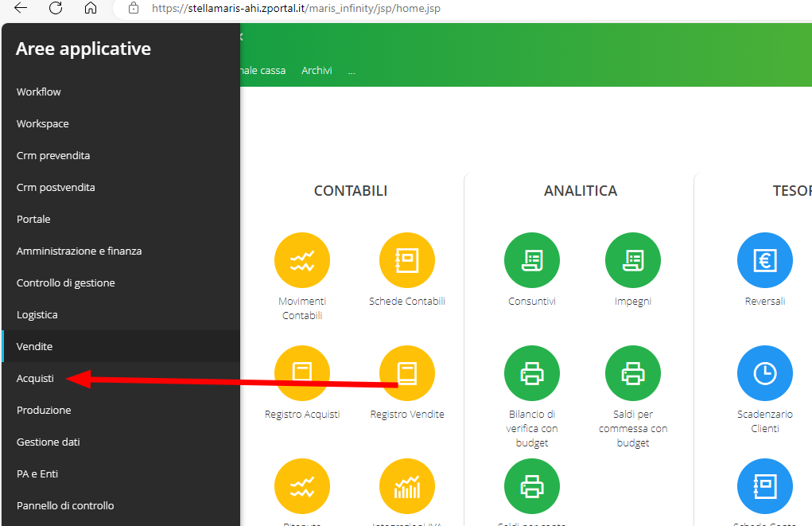Image resolution: width=812 pixels, height=526 pixels.
Task: Open Bilancio di verifica con budget
Action: [x=531, y=373]
